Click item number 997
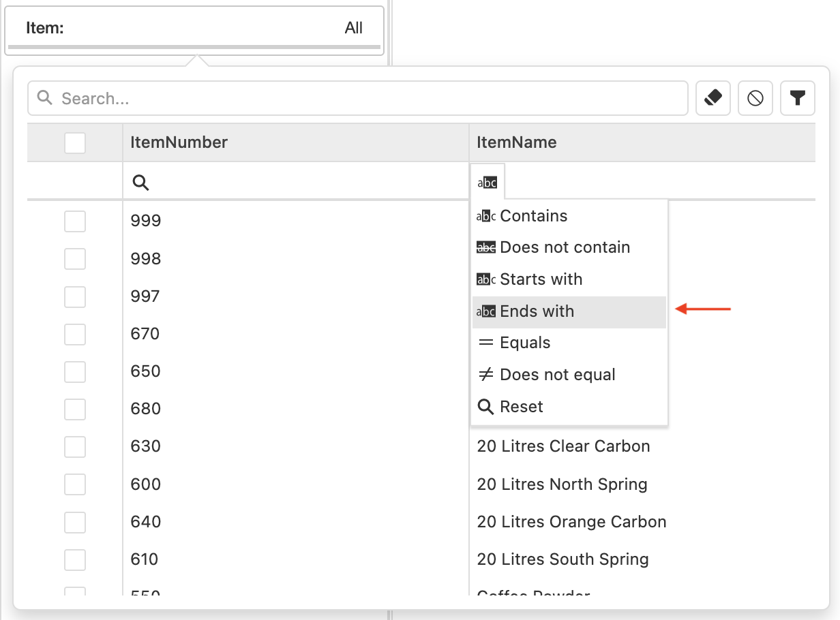The width and height of the screenshot is (840, 620). tap(145, 296)
